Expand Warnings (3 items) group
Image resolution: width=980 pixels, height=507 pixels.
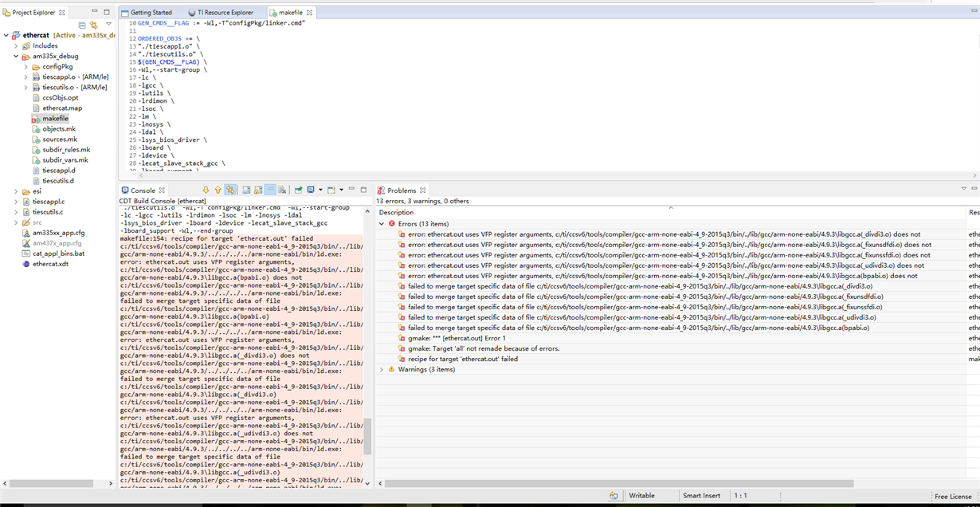point(382,369)
